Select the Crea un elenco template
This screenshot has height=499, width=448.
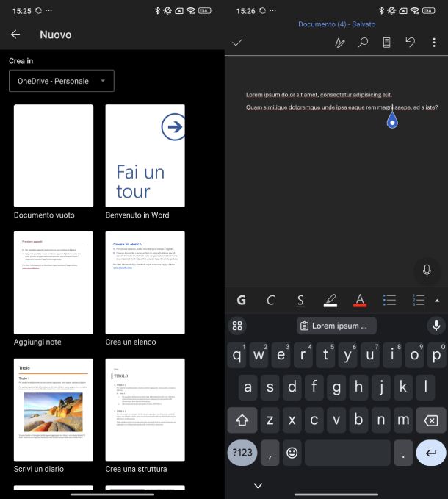click(145, 283)
